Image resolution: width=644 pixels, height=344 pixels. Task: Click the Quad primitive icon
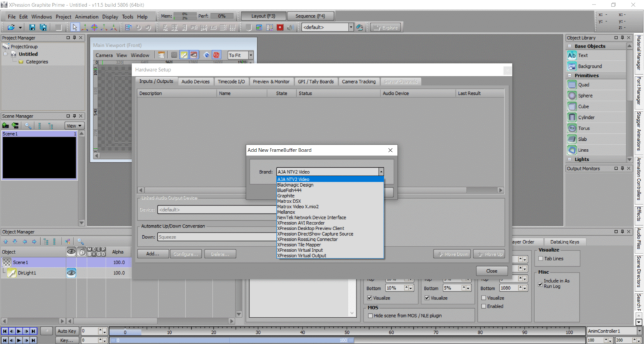572,85
